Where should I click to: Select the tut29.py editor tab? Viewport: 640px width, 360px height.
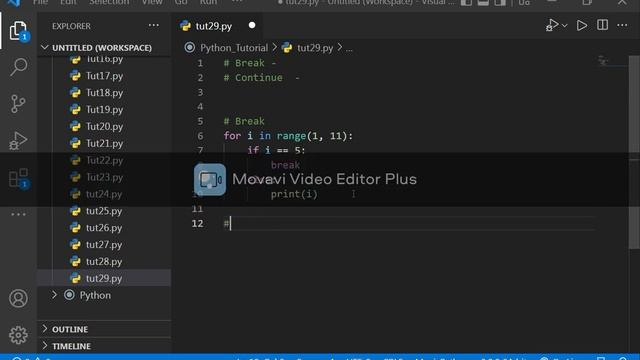tap(218, 26)
